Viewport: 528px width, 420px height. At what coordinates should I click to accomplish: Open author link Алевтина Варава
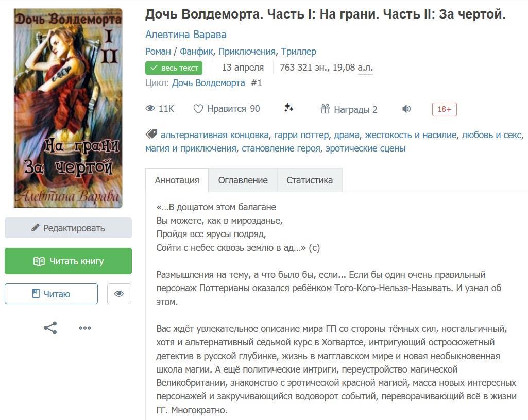[186, 35]
